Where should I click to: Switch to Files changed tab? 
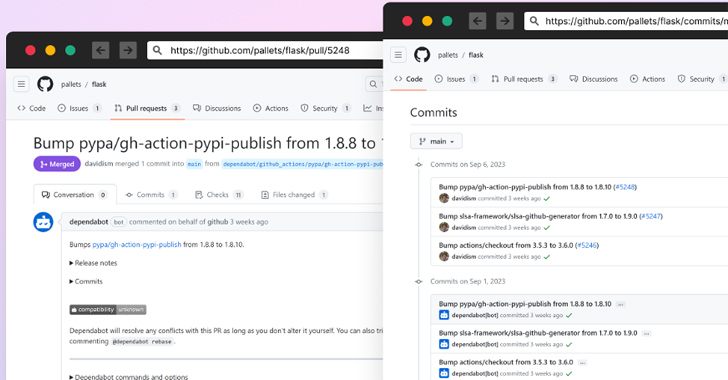tap(294, 195)
